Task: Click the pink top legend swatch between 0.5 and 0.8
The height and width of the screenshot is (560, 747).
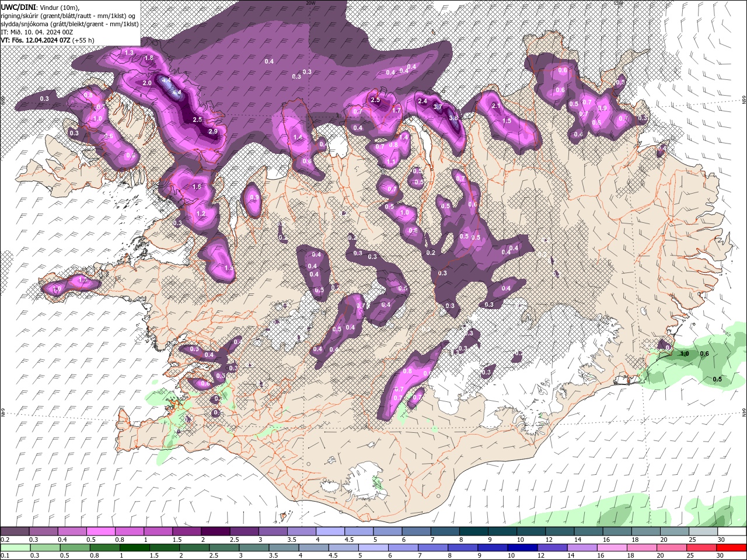Action: pyautogui.click(x=101, y=531)
